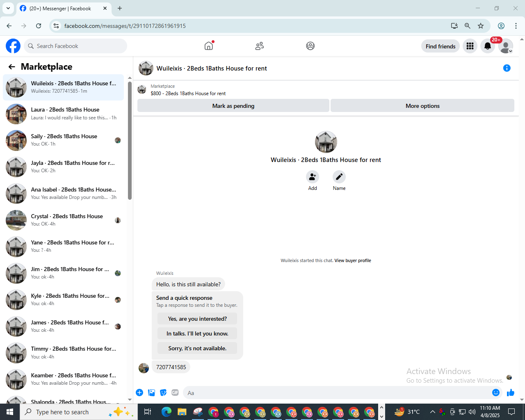Open Microsoft Edge from taskbar
This screenshot has height=420, width=525.
166,412
